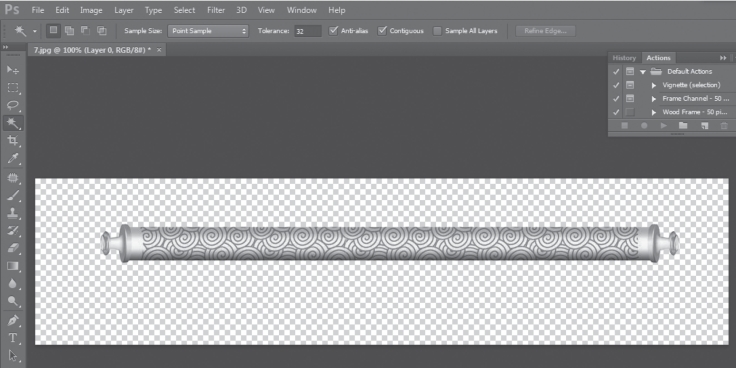
Task: Disable the Contiguous checkbox
Action: pyautogui.click(x=382, y=31)
